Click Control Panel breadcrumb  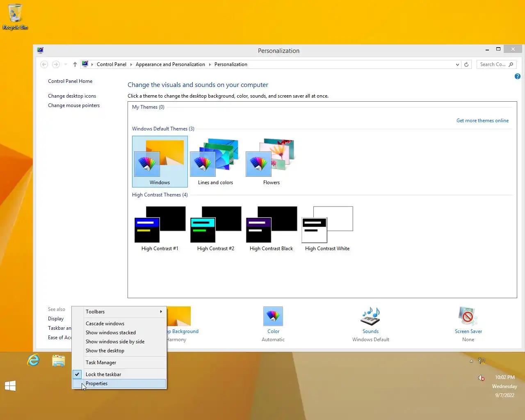coord(112,64)
